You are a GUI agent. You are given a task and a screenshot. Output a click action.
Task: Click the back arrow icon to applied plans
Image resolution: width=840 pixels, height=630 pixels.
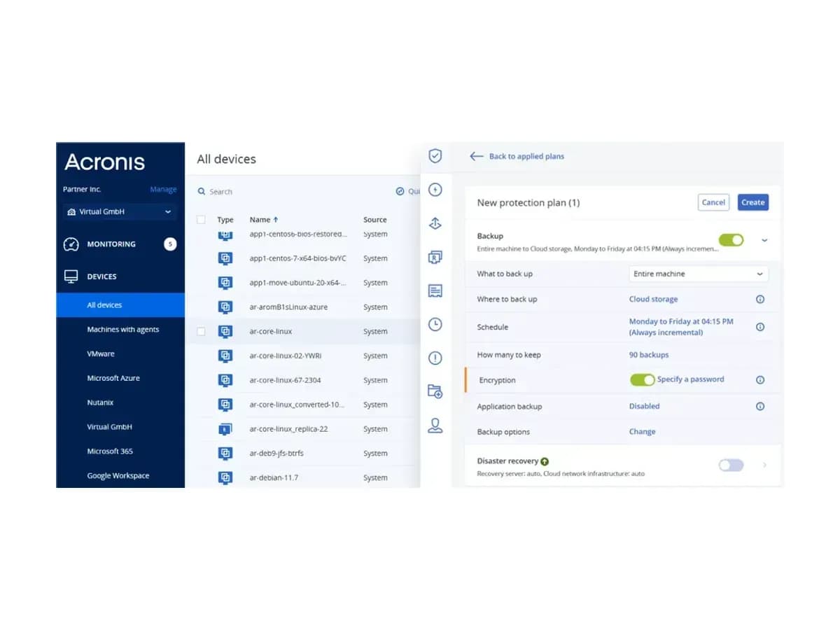(x=477, y=156)
